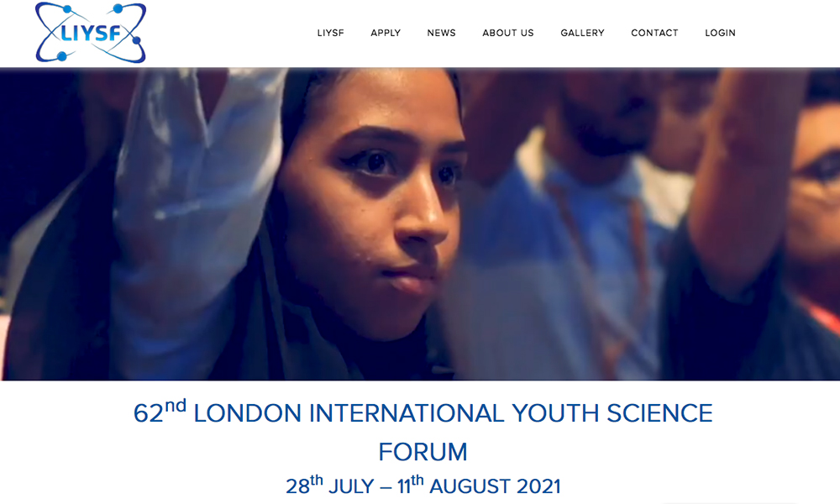Click the '28th JULY' date text

pos(329,485)
